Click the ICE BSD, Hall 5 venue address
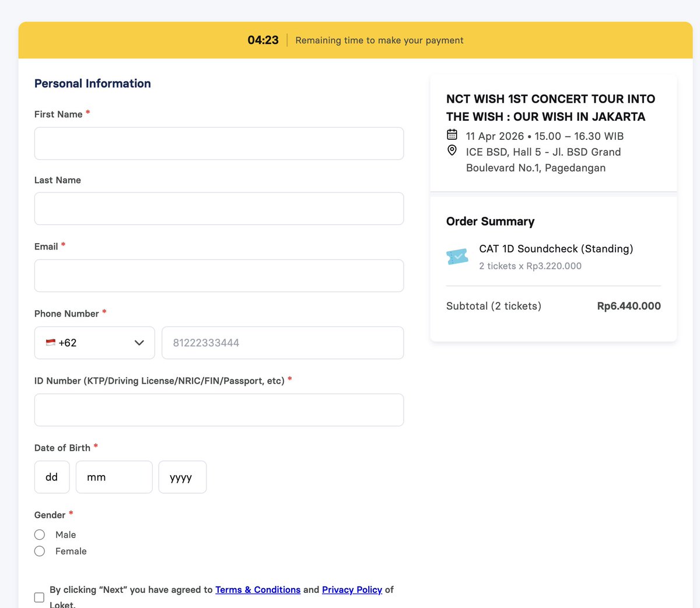The image size is (700, 608). 544,160
